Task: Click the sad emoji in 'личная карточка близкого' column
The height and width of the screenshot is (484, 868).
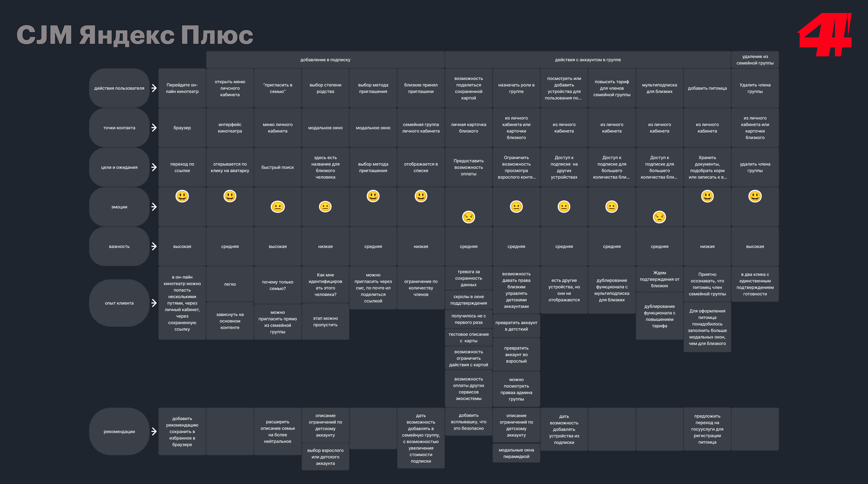Action: [468, 217]
